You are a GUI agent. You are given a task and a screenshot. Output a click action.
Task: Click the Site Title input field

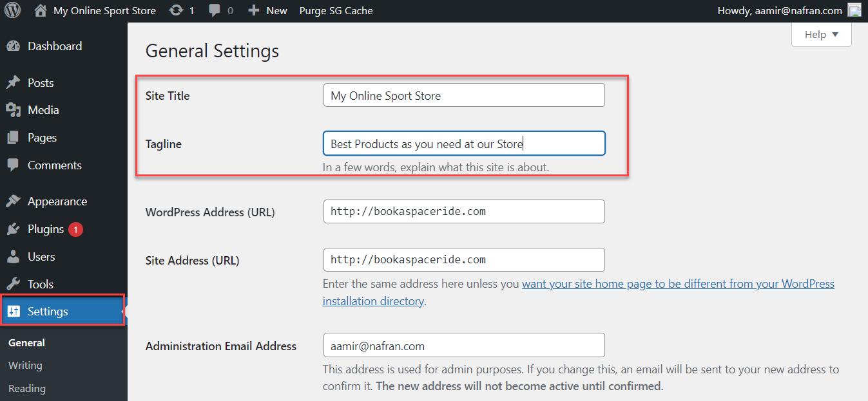pos(464,95)
